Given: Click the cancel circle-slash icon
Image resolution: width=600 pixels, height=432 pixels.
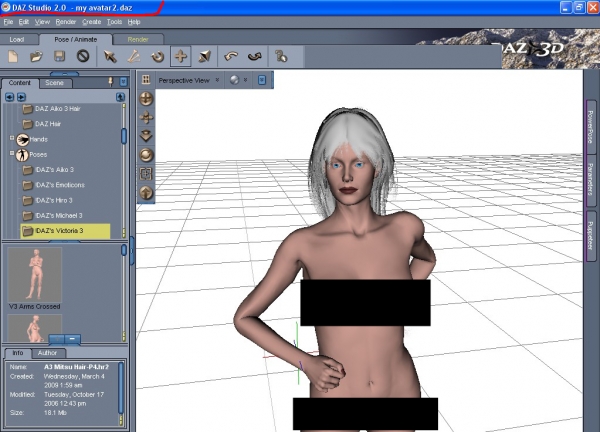Looking at the screenshot, I should click(x=83, y=57).
